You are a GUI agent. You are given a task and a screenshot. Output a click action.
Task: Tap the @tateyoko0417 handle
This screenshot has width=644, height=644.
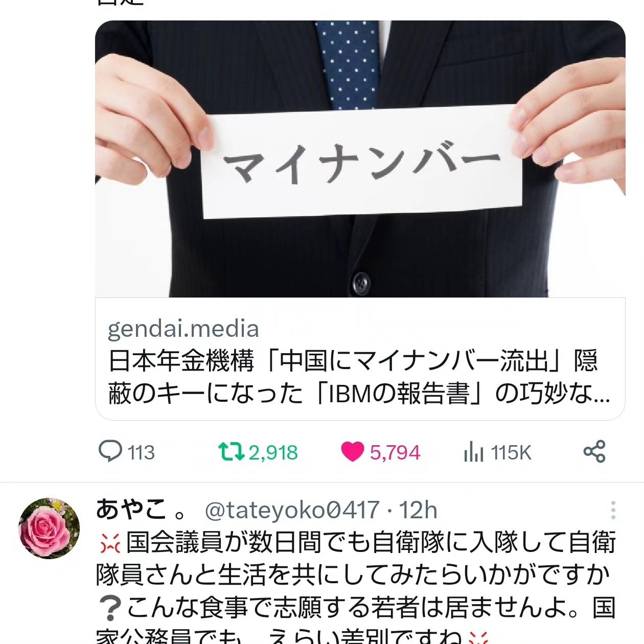tap(292, 510)
